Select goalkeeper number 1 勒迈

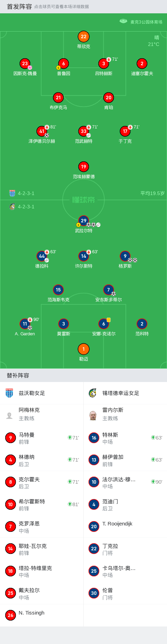point(84,349)
